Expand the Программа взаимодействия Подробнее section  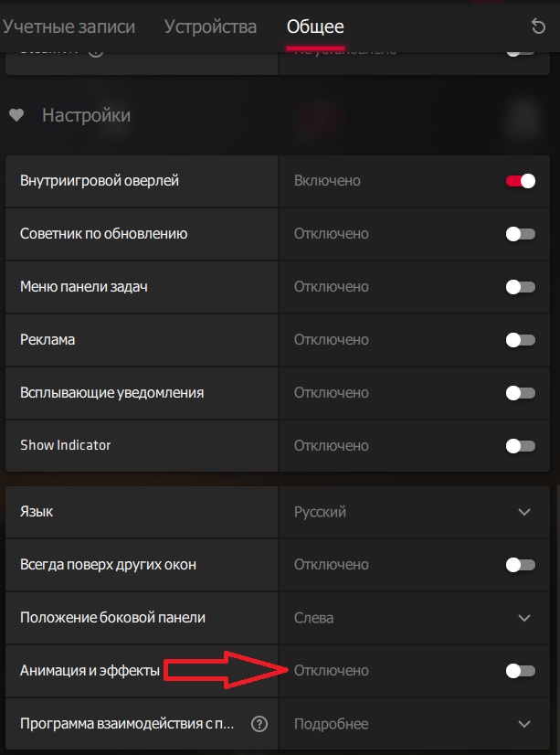coord(524,724)
